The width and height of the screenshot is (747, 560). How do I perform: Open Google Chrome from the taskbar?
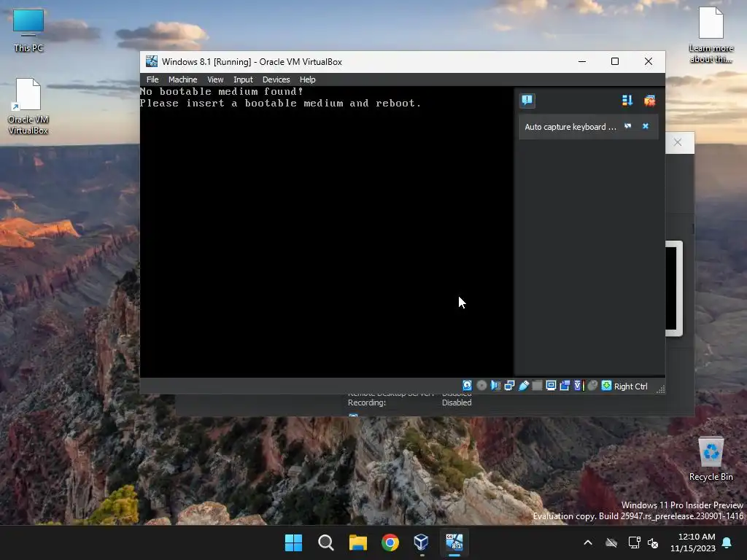390,542
